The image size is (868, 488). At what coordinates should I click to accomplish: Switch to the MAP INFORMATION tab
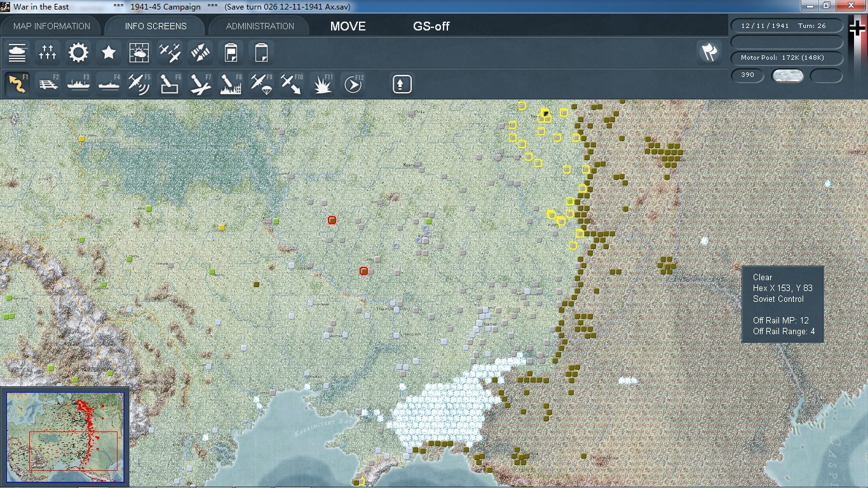click(x=51, y=26)
